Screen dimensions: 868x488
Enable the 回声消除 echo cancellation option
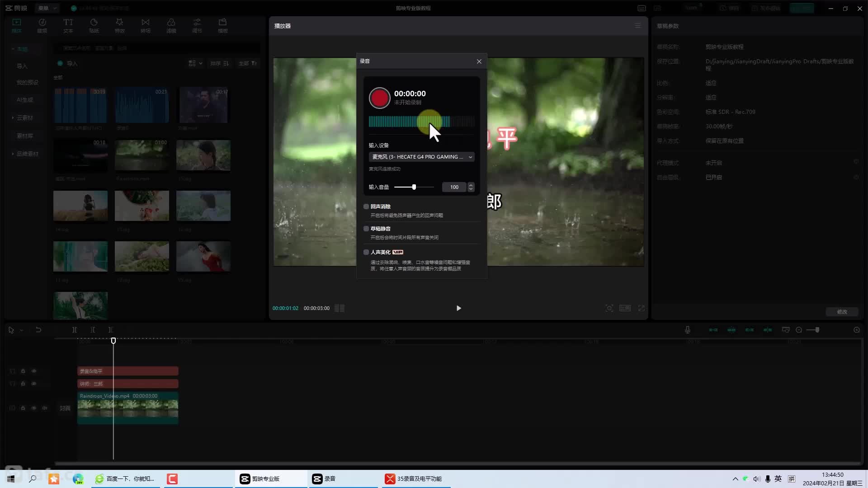click(366, 206)
